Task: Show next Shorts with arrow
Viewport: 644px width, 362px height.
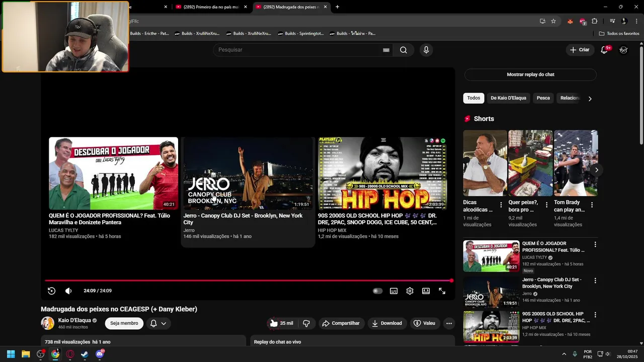Action: point(596,170)
